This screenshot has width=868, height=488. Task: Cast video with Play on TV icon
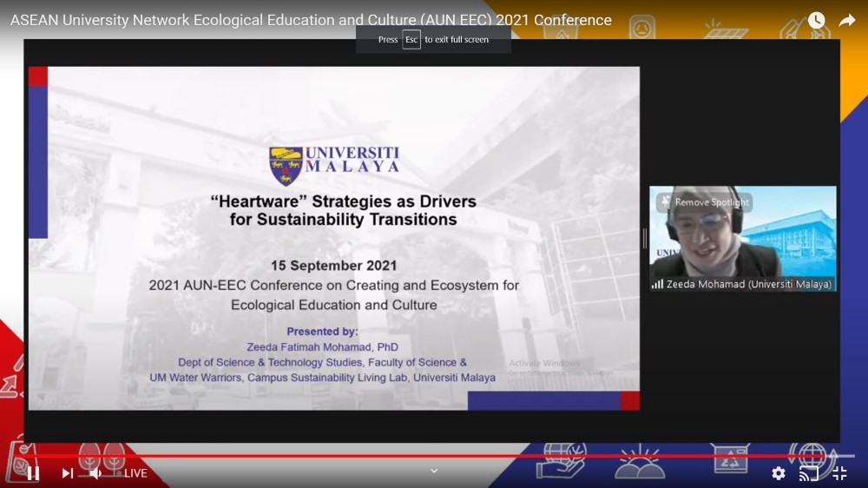click(809, 473)
